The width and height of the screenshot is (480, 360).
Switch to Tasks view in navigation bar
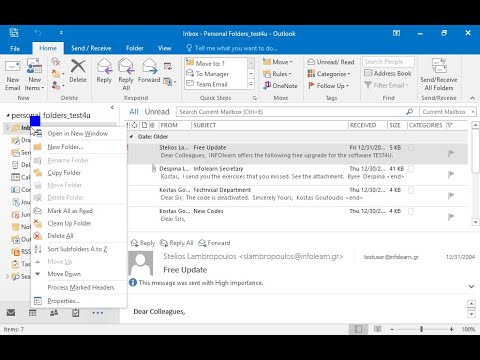[76, 313]
